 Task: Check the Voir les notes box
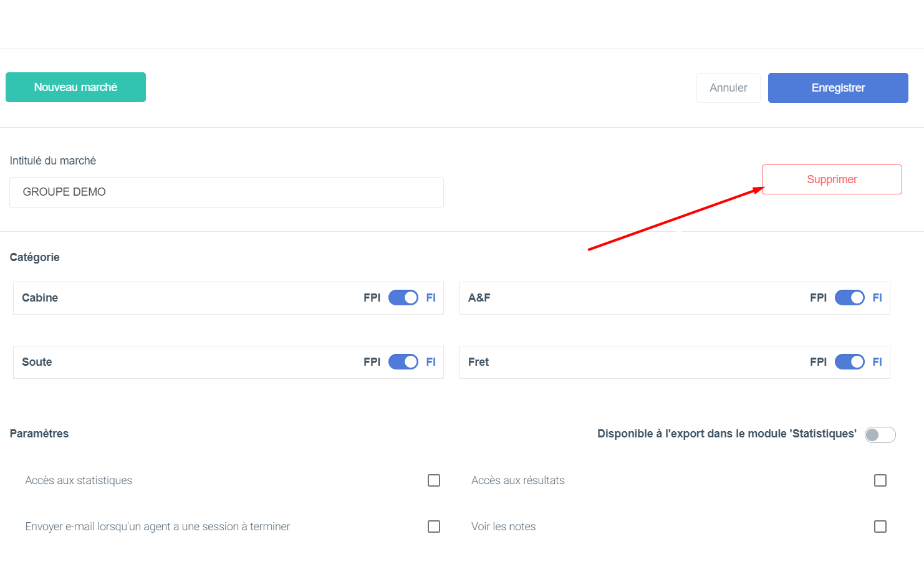(x=880, y=526)
